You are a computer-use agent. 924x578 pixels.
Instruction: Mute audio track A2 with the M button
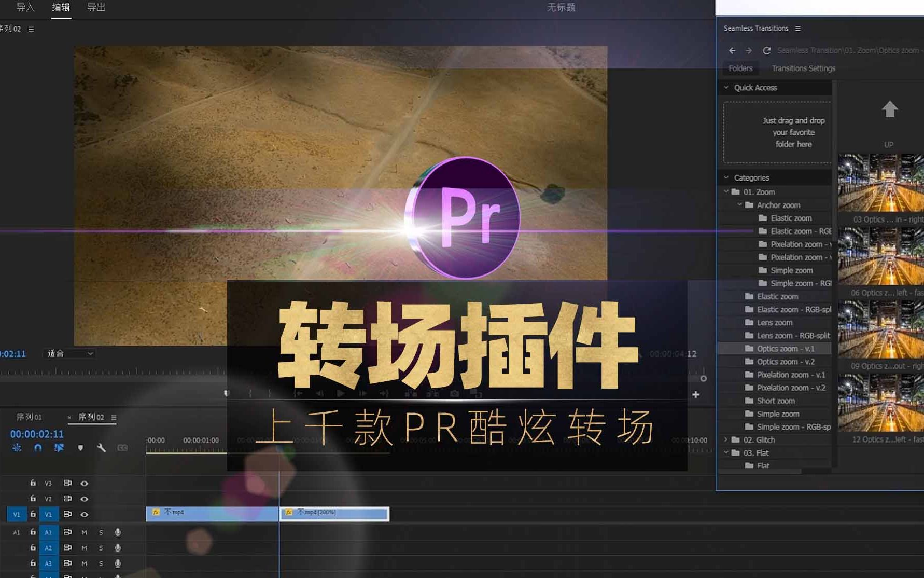[84, 548]
